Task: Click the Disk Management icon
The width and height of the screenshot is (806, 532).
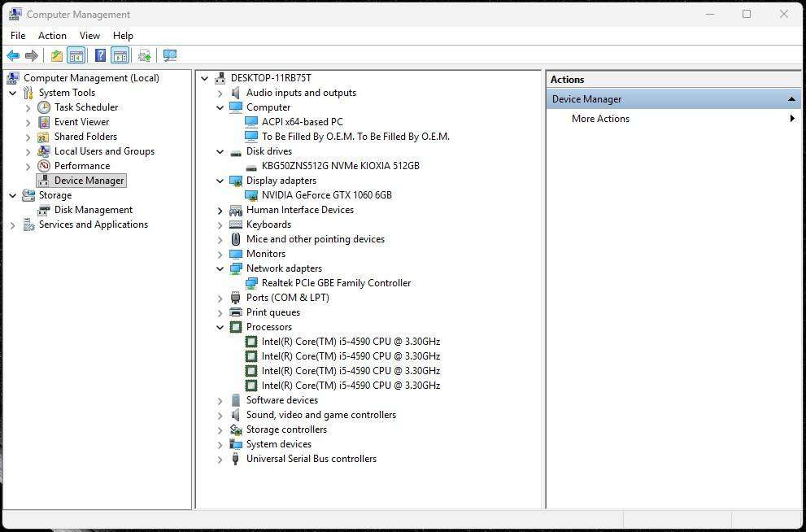Action: (x=44, y=210)
